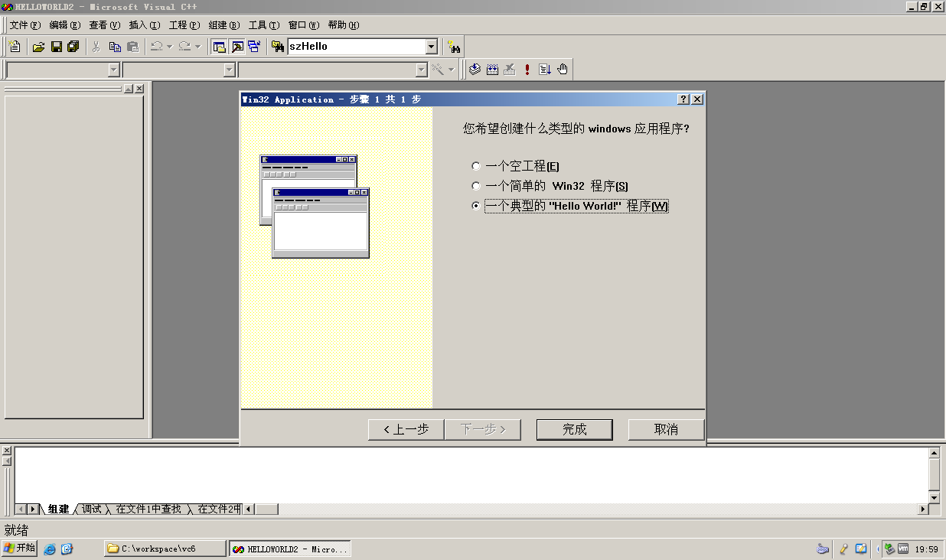Image resolution: width=946 pixels, height=560 pixels.
Task: Build project with the Build icon
Action: click(492, 70)
